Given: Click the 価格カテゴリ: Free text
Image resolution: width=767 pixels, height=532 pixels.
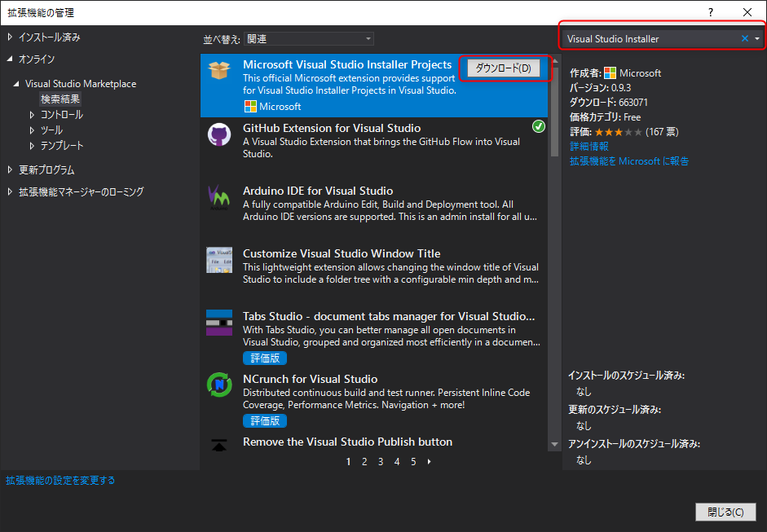Looking at the screenshot, I should click(605, 117).
